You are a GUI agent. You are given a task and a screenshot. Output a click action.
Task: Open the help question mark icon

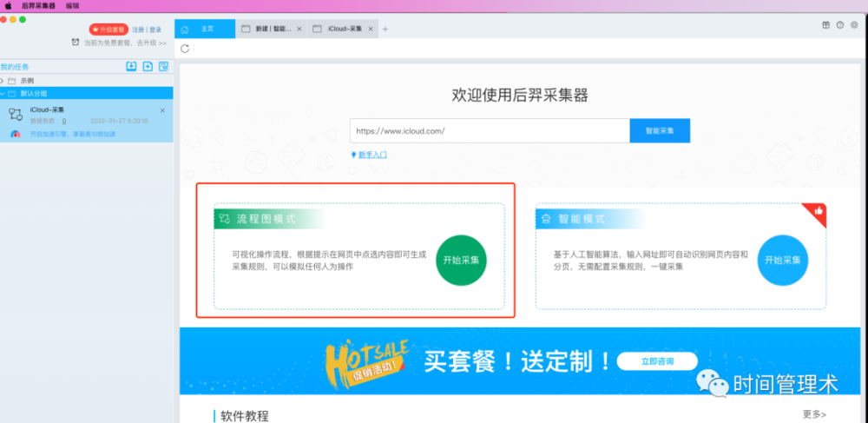click(839, 25)
